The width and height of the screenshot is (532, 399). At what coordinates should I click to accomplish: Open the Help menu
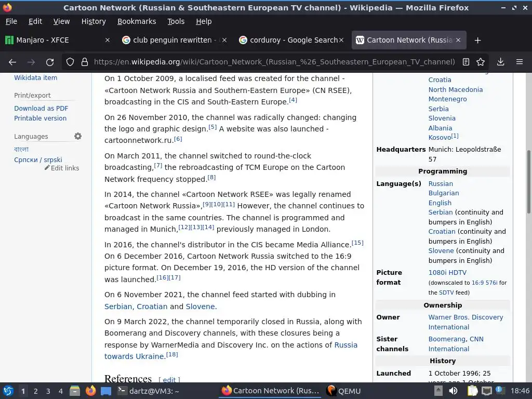[x=204, y=21]
